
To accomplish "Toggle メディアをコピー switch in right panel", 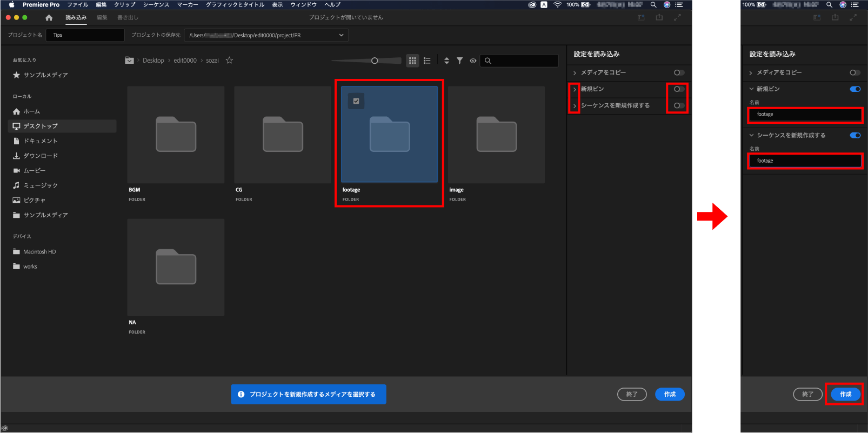I will [855, 72].
